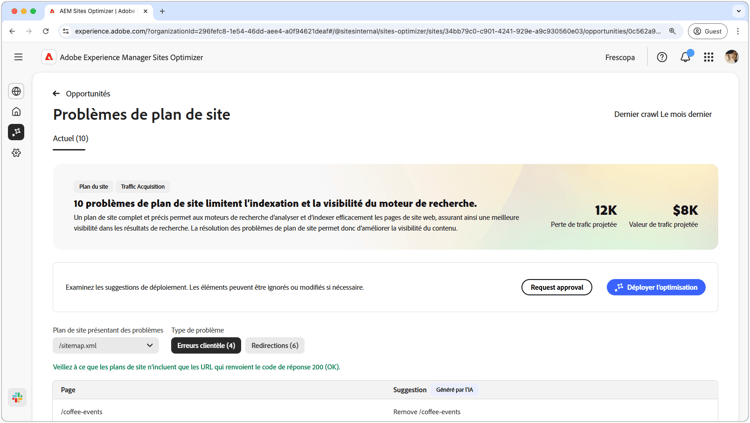Click the browser back button
Screen dimensions: 750x423
coord(12,31)
